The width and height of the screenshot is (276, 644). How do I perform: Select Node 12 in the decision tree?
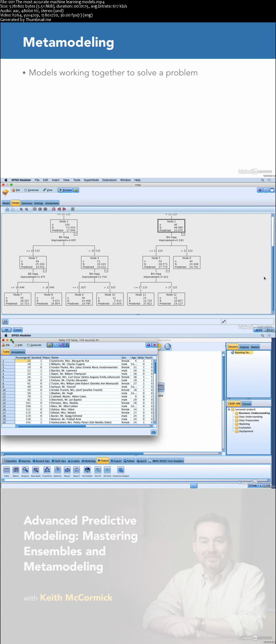[171, 299]
